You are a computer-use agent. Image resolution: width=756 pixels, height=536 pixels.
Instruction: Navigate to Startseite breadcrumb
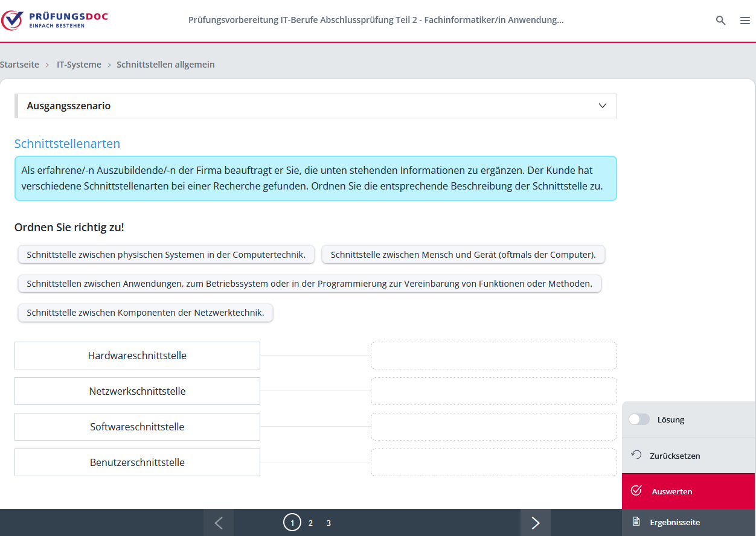pyautogui.click(x=19, y=65)
